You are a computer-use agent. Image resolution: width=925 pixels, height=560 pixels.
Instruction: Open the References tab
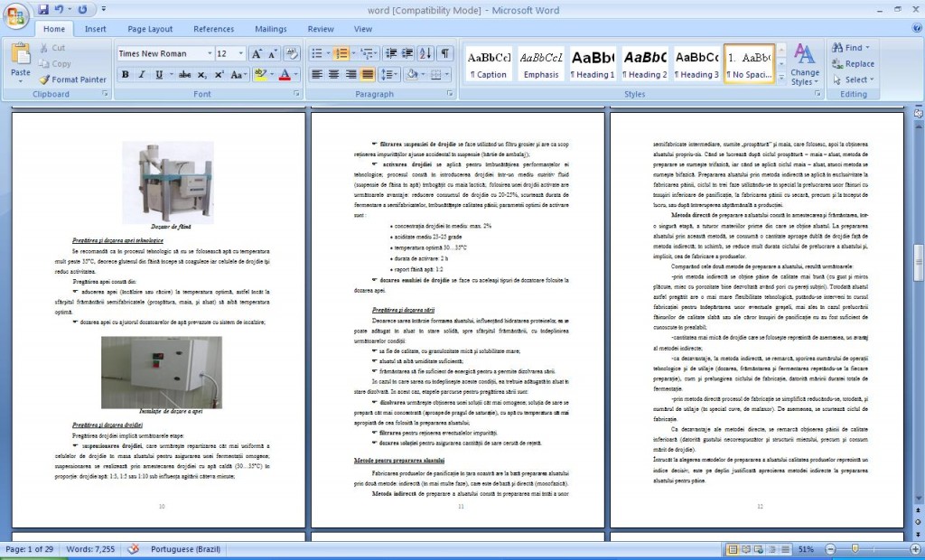[213, 29]
